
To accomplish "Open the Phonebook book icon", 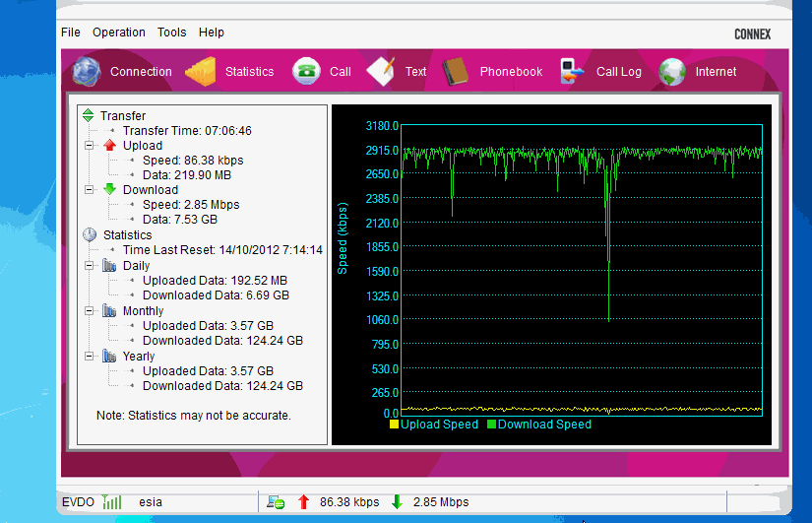I will [456, 72].
